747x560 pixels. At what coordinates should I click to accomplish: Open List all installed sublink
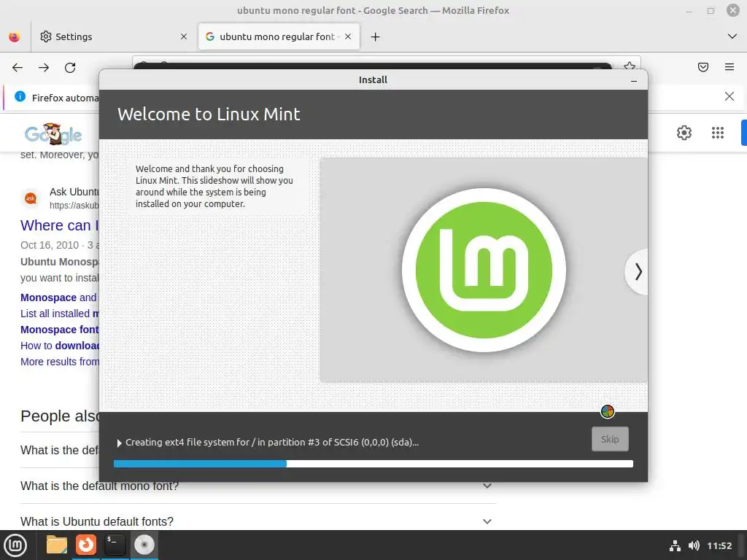point(60,314)
